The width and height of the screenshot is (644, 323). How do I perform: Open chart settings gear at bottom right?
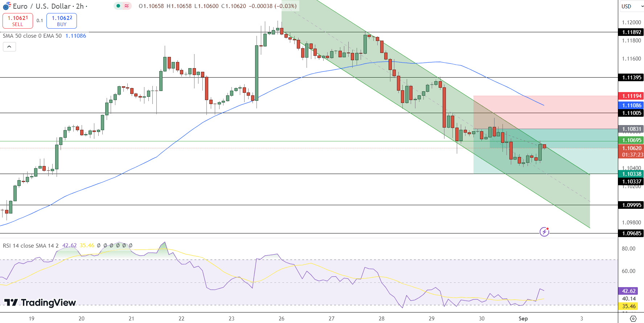coord(633,319)
